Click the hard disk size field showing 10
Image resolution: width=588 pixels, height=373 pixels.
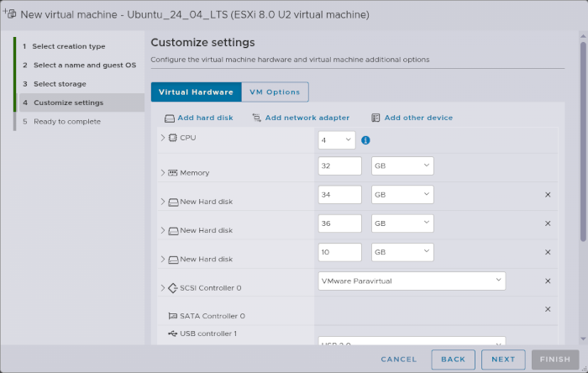pos(339,252)
